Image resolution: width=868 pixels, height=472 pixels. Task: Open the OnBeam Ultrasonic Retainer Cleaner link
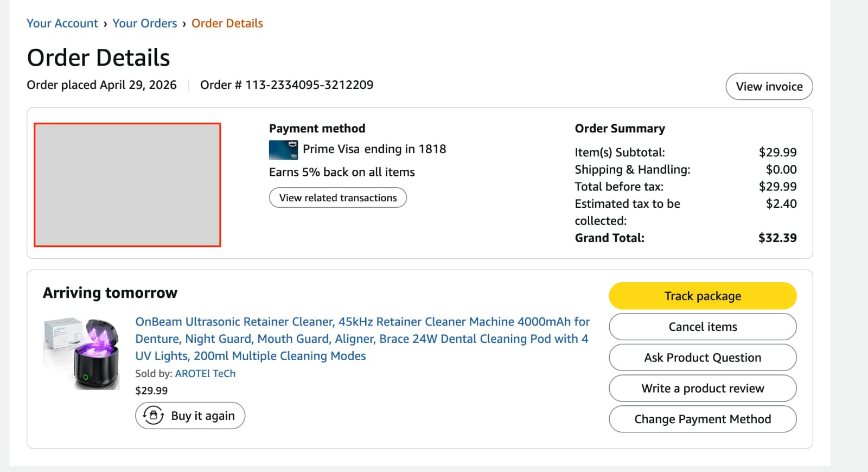pyautogui.click(x=362, y=339)
